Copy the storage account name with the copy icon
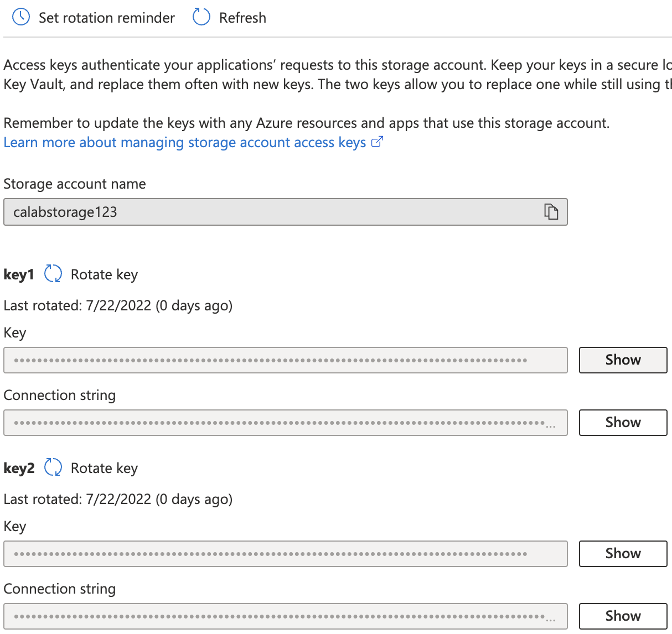The width and height of the screenshot is (672, 634). pyautogui.click(x=551, y=212)
